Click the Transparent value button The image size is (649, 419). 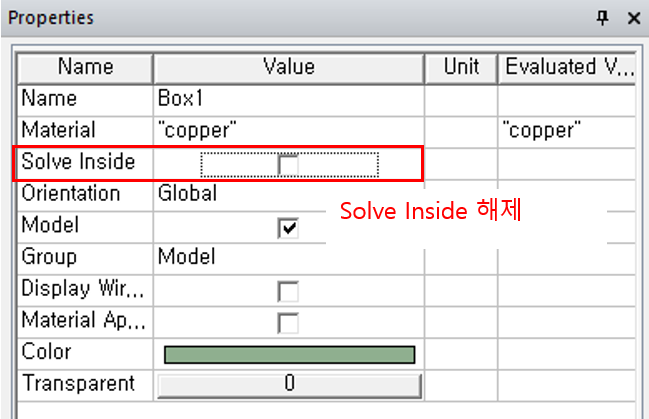[x=288, y=384]
